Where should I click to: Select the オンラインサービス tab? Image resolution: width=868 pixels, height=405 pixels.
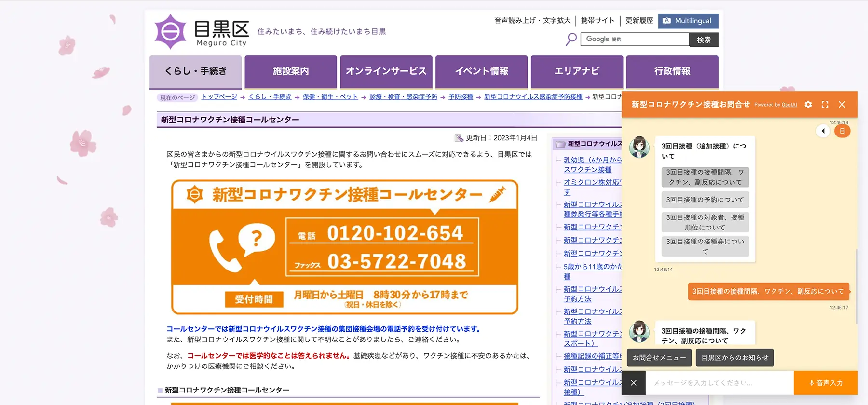click(386, 72)
